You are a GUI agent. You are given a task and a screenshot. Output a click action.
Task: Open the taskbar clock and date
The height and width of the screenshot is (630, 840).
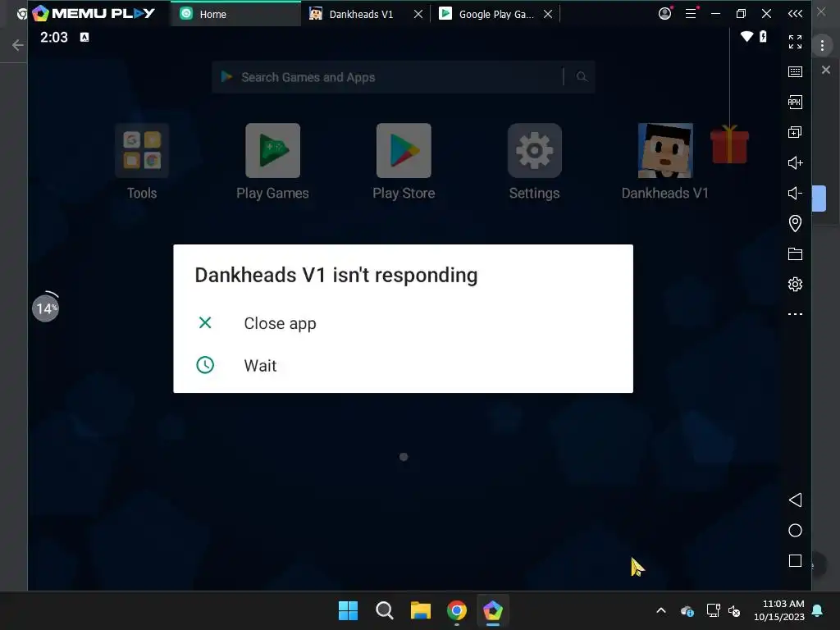click(x=779, y=610)
